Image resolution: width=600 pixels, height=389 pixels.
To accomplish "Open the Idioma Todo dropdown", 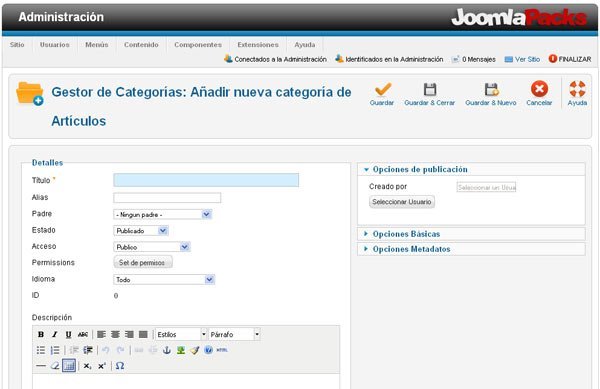I will [164, 280].
